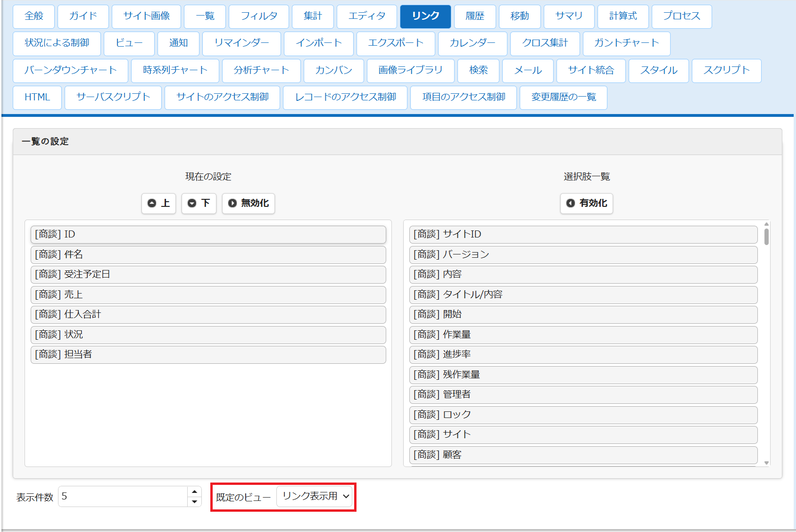Select the [商談] タイトル/内容 option
Viewport: 796px width, 532px height.
[x=583, y=295]
